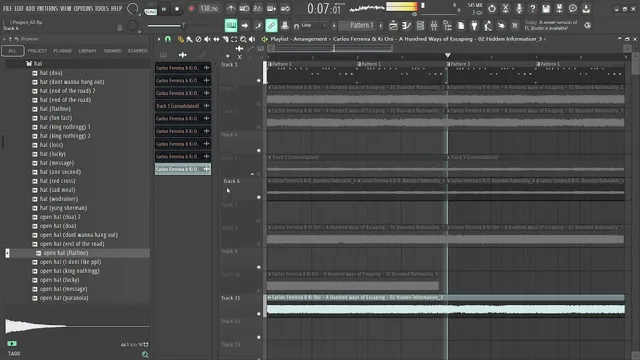Screen dimensions: 640x360
Task: Open the Line snap dropdown
Action: point(313,25)
